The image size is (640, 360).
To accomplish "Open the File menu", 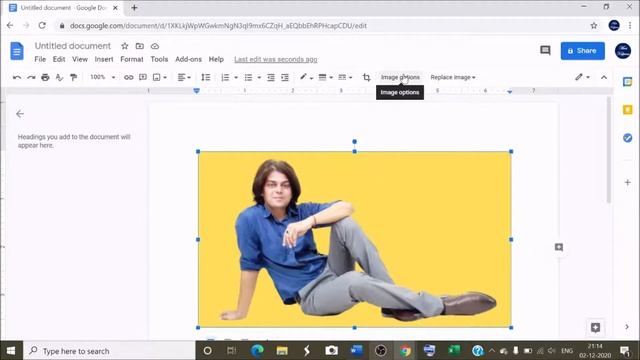I will coord(40,59).
